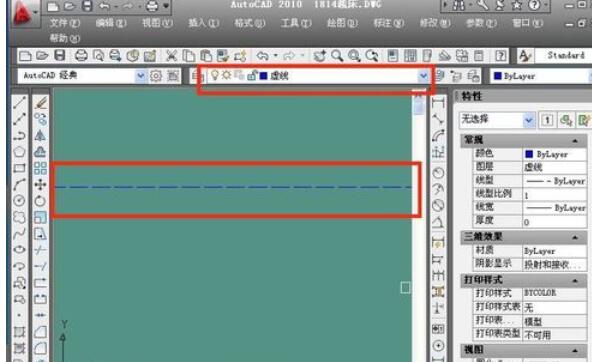The height and width of the screenshot is (362, 592).
Task: Select the Erase modify tool
Action: 40,102
